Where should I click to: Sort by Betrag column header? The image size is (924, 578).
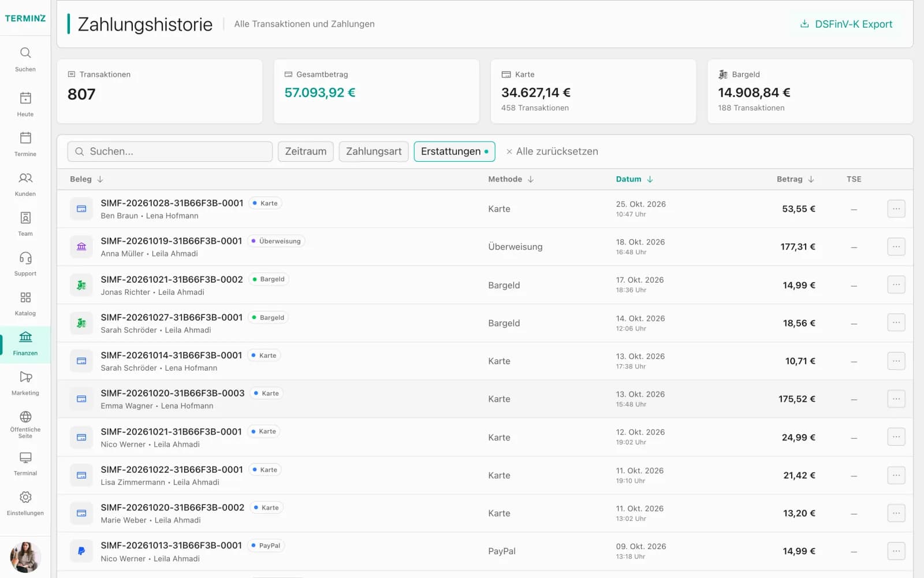click(x=795, y=179)
